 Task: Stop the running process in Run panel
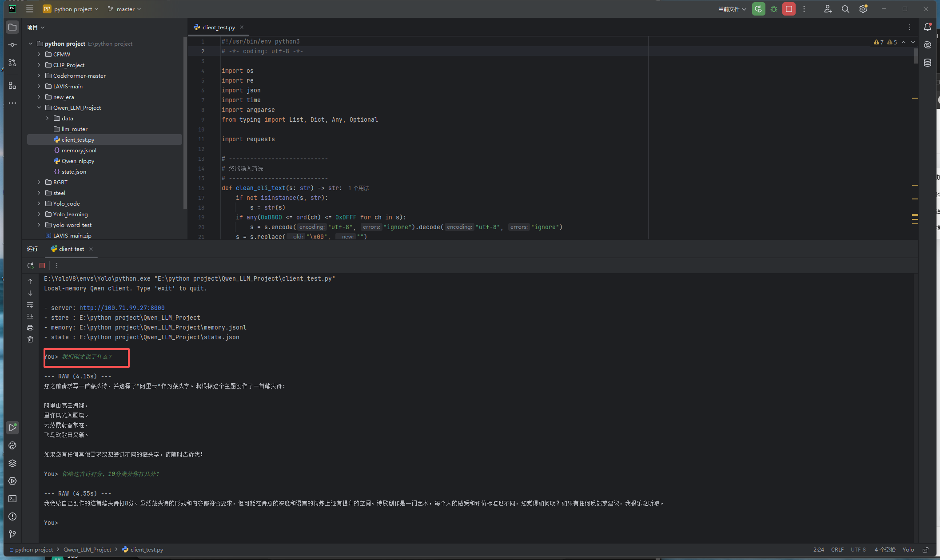coord(42,266)
